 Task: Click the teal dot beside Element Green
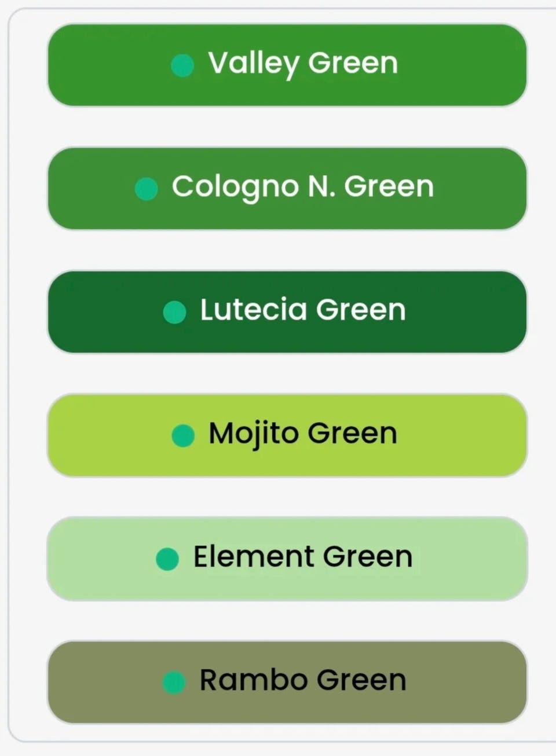(x=167, y=559)
